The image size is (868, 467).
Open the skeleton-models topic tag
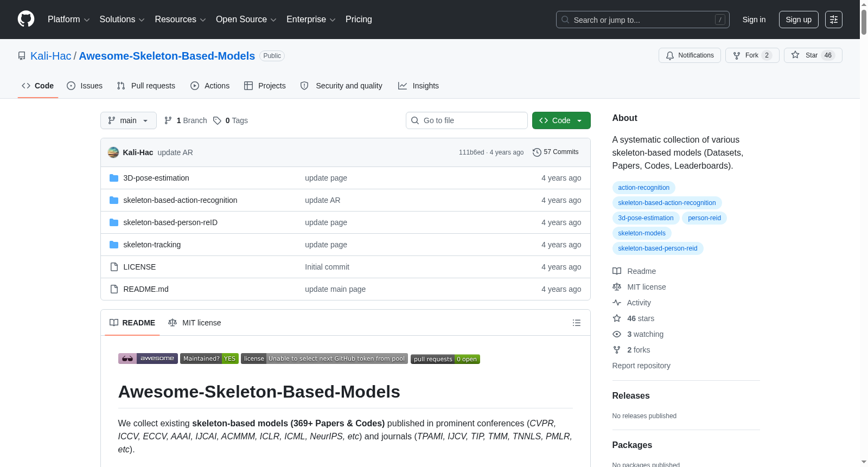pos(642,233)
